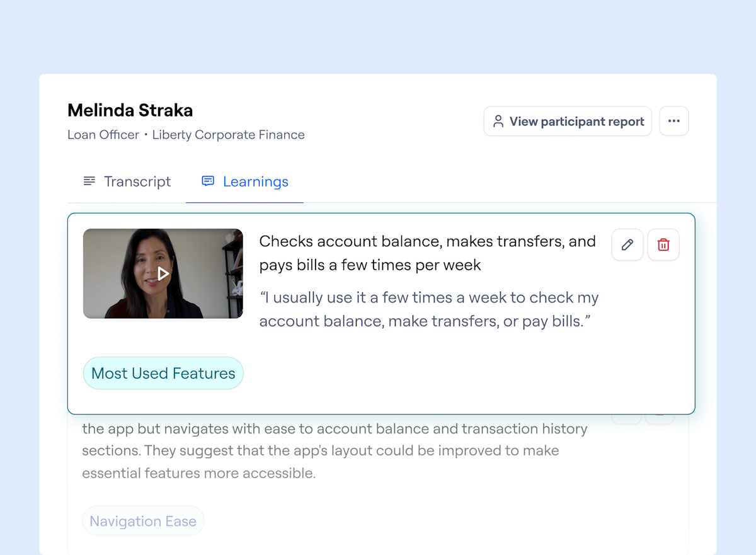Click the Loan Officer, Liberty Corporate Finance subtitle
The height and width of the screenshot is (555, 756).
(186, 135)
